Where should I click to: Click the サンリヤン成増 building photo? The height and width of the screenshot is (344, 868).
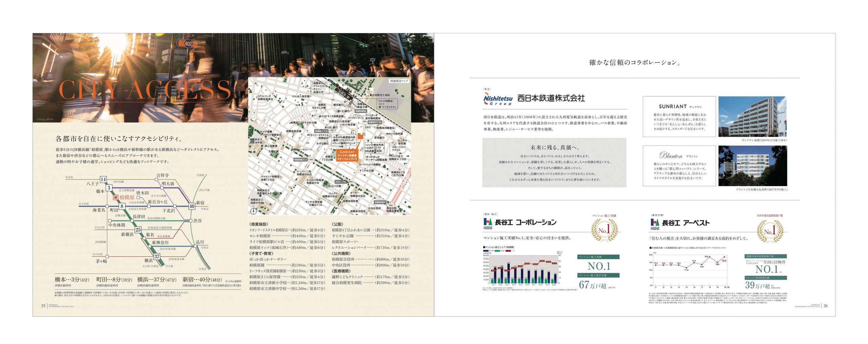(x=752, y=116)
